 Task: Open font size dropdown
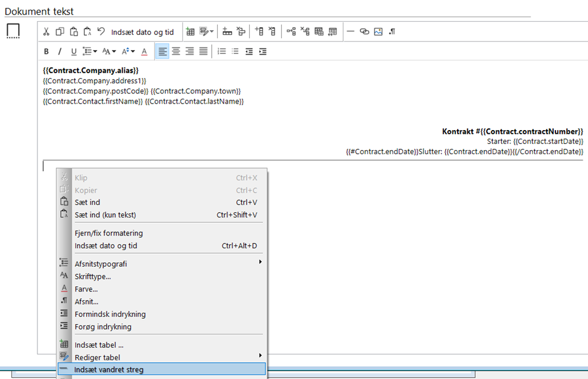(x=128, y=51)
